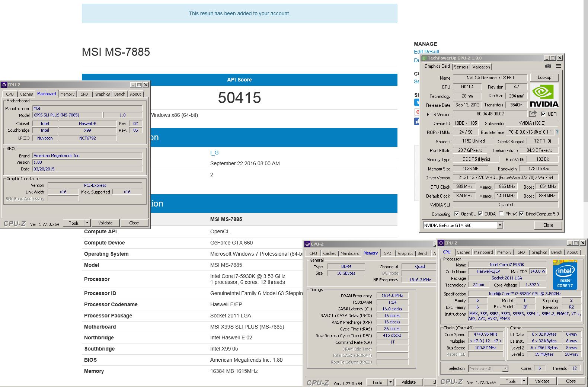Open Mainboard tab in the CPU-Z Memory window
588x387 pixels.
350,253
